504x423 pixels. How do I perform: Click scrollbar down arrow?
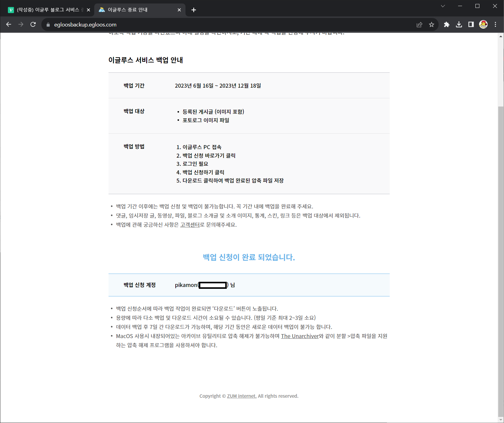[501, 420]
